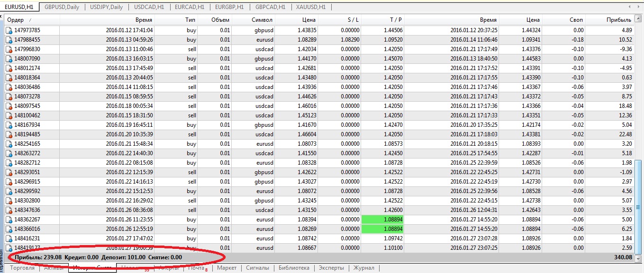Viewport: 644px width, 273px height.
Task: Switch to the Журнал tab
Action: point(364,268)
